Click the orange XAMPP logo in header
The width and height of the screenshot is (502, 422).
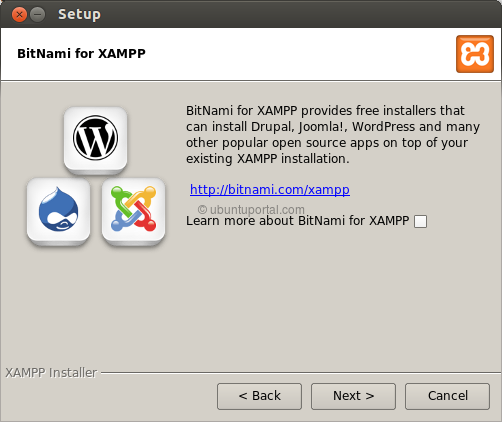coord(475,54)
